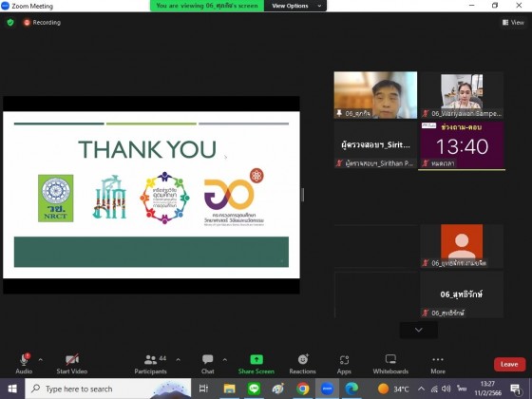The width and height of the screenshot is (532, 399).
Task: Select the 06_Wariyawan video thumbnail
Action: (x=462, y=95)
